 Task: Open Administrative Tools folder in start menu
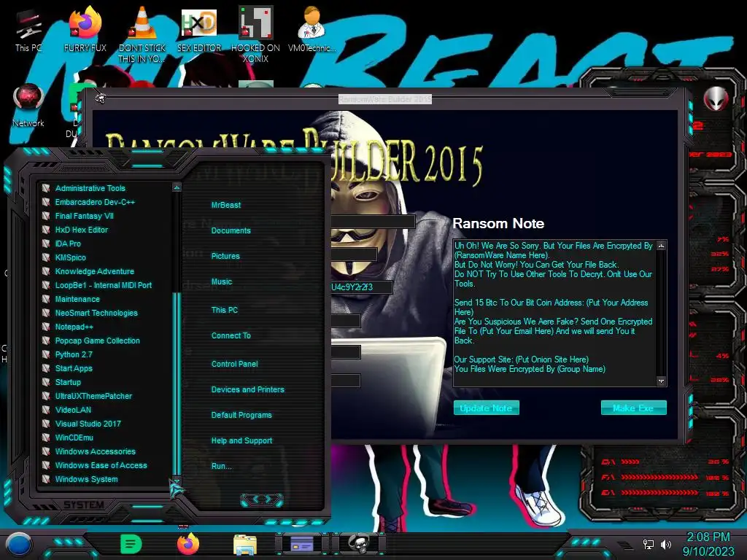point(90,188)
